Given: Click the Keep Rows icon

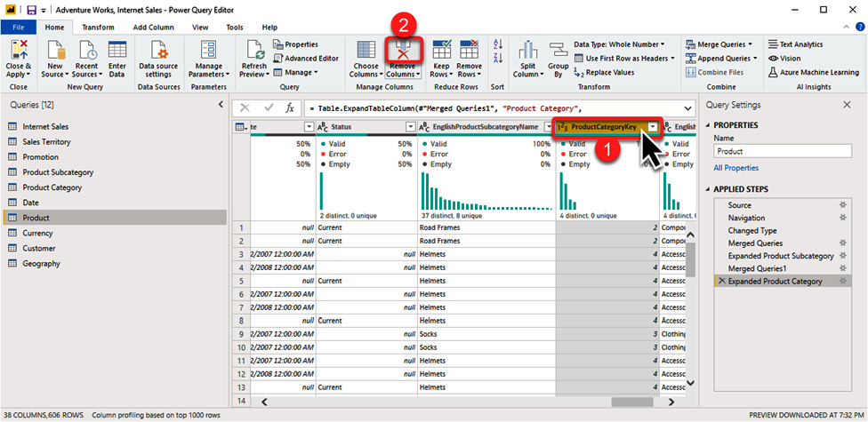Looking at the screenshot, I should [x=442, y=51].
